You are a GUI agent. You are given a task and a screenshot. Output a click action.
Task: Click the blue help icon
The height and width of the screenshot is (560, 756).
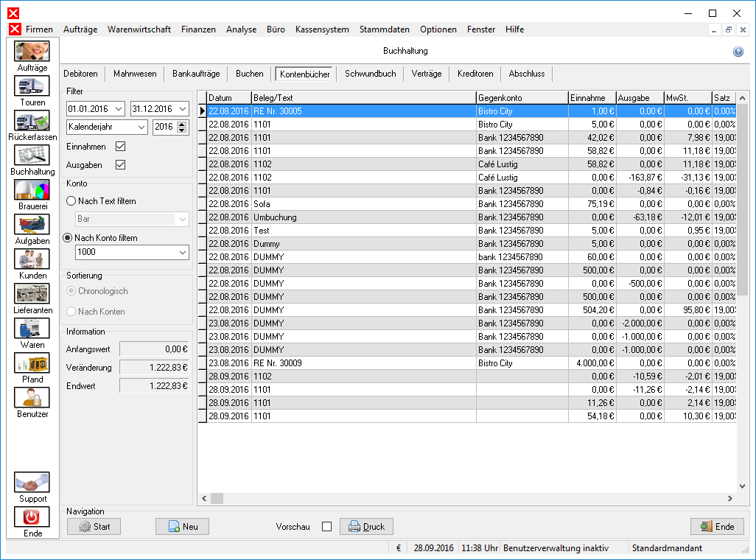click(738, 52)
